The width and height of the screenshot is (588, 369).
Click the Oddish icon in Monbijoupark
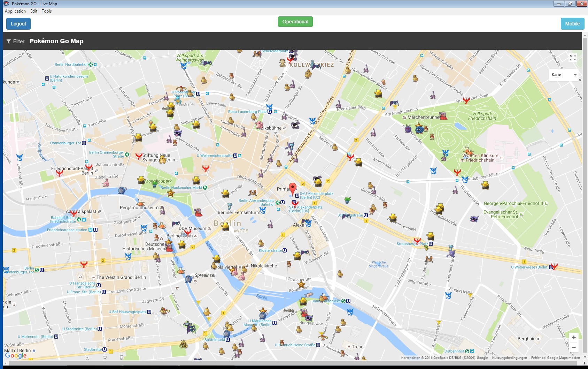coord(155,184)
